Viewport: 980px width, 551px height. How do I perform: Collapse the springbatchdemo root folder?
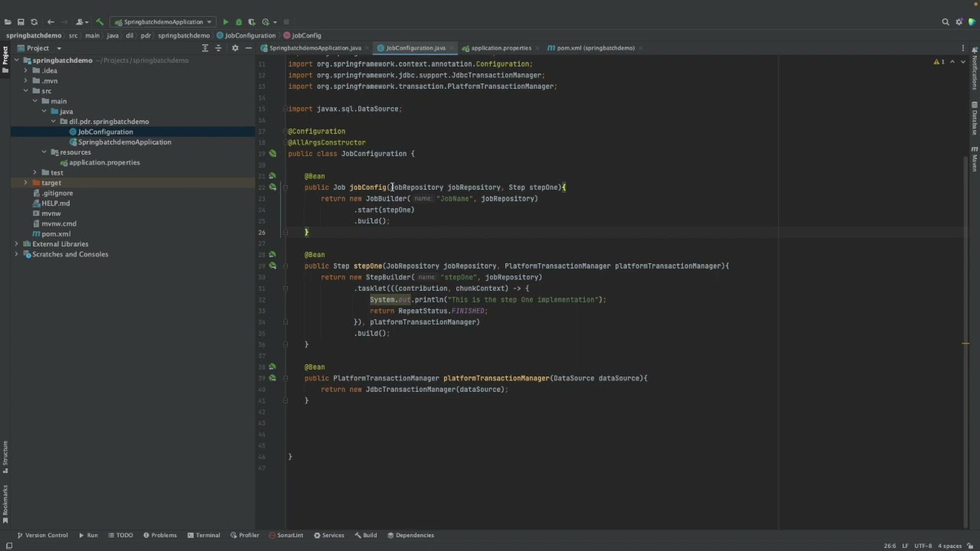17,60
